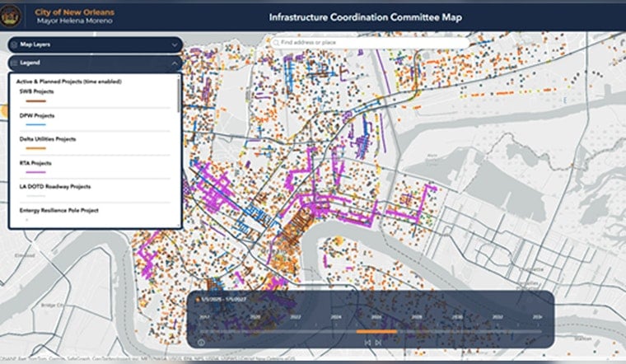The width and height of the screenshot is (626, 364).
Task: Click the DPW Projects blue line swatch
Action: (x=36, y=125)
